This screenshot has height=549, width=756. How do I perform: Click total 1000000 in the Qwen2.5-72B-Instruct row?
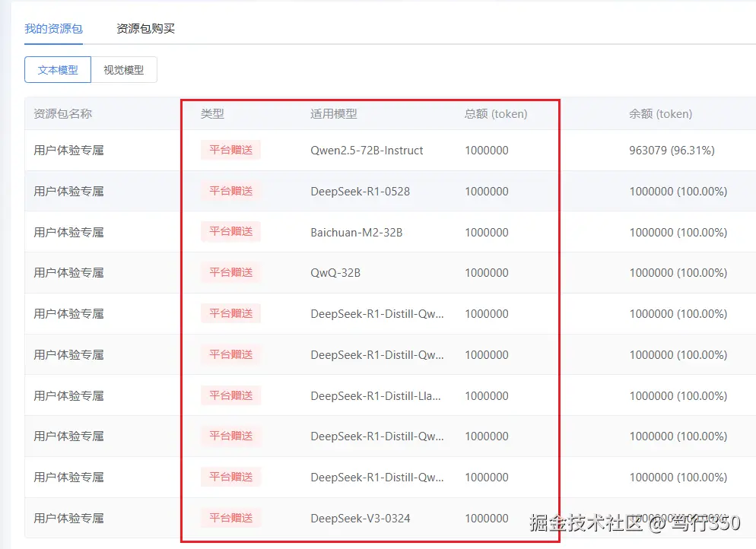pos(487,151)
